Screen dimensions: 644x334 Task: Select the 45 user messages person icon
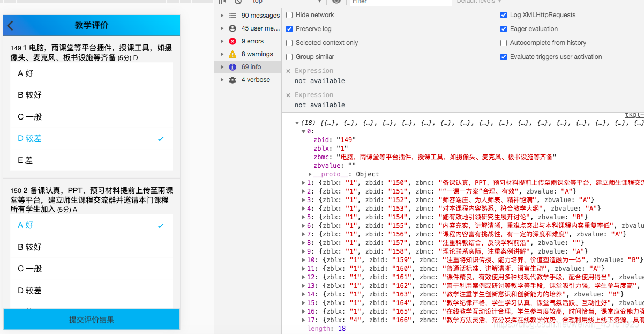[x=233, y=28]
